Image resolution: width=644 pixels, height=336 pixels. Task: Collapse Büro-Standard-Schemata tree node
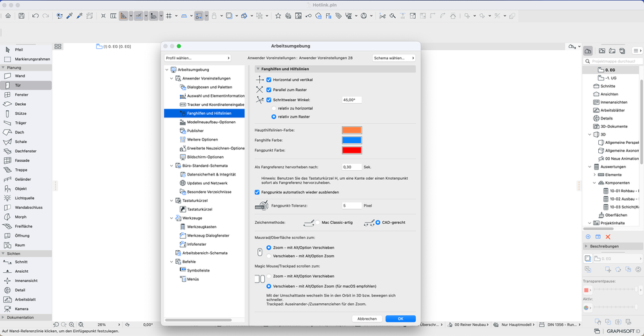[x=171, y=166]
